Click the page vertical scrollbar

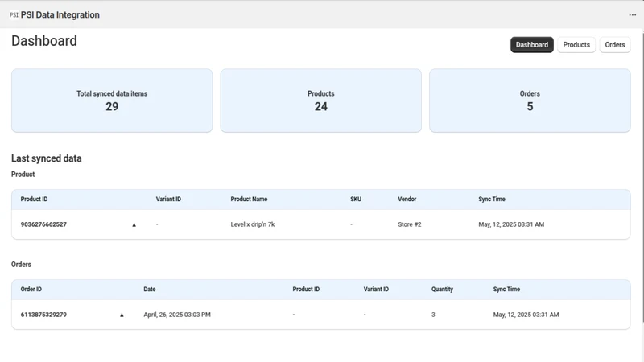tap(642, 176)
